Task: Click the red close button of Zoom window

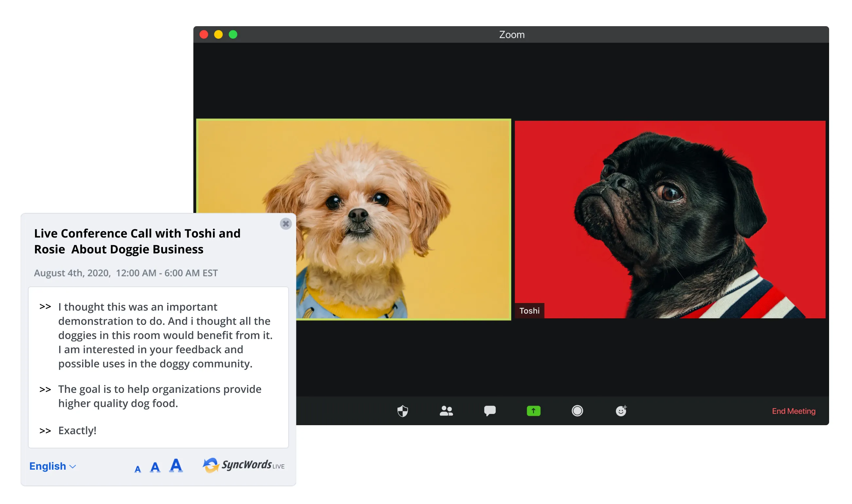Action: point(204,35)
